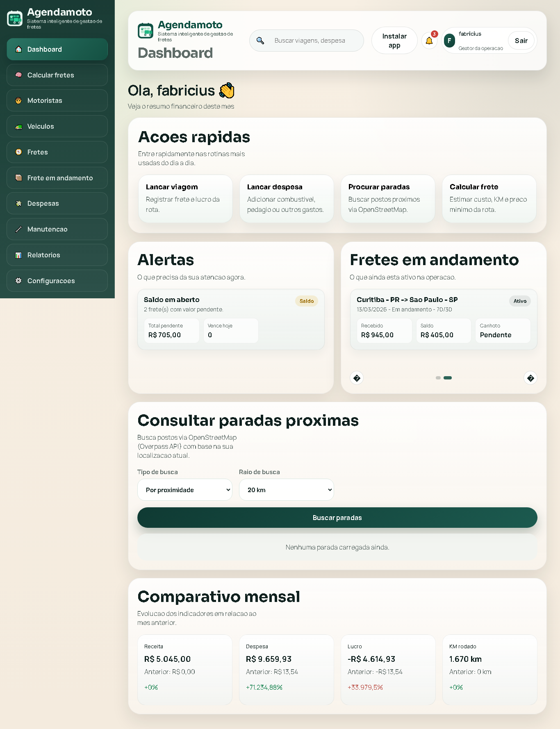
Task: Click KM rodado 1.670 km card
Action: coord(490,670)
